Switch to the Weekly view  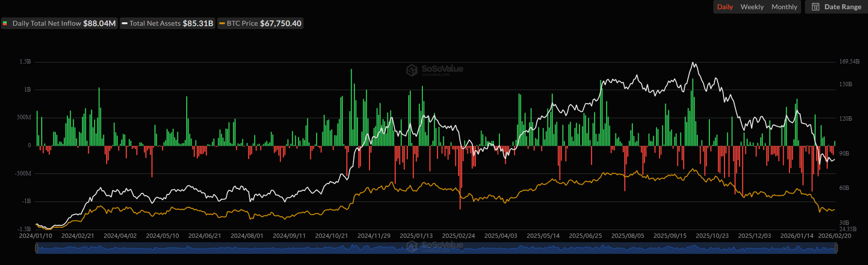(x=752, y=7)
